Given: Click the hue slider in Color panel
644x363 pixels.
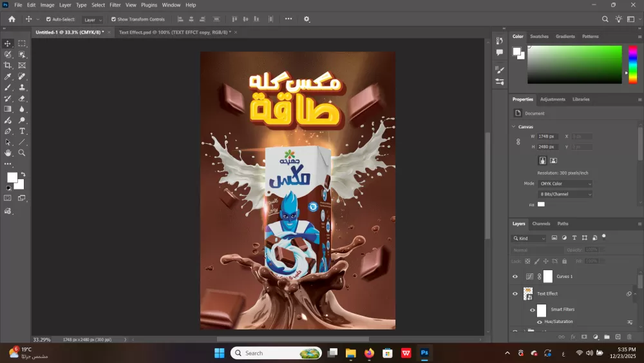Looking at the screenshot, I should (633, 64).
